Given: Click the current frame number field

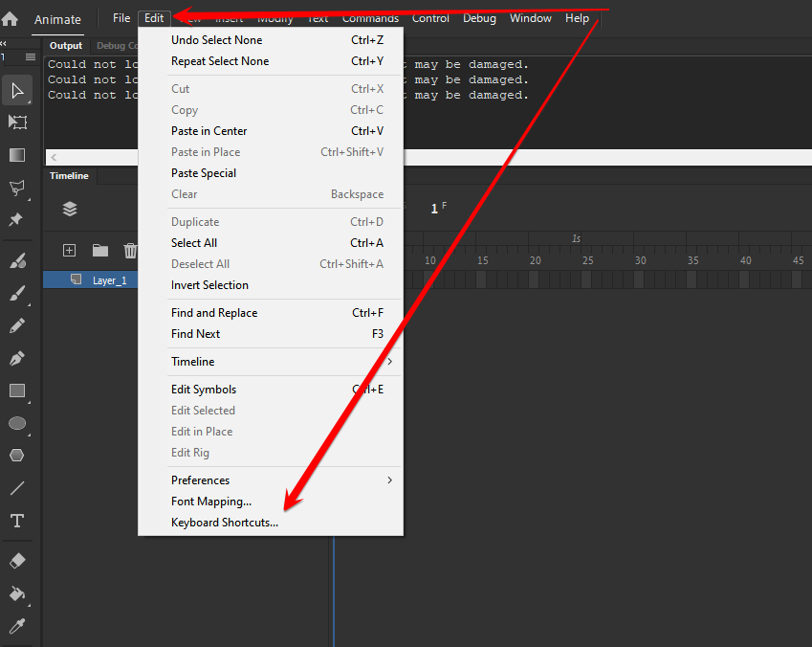Looking at the screenshot, I should pos(434,209).
